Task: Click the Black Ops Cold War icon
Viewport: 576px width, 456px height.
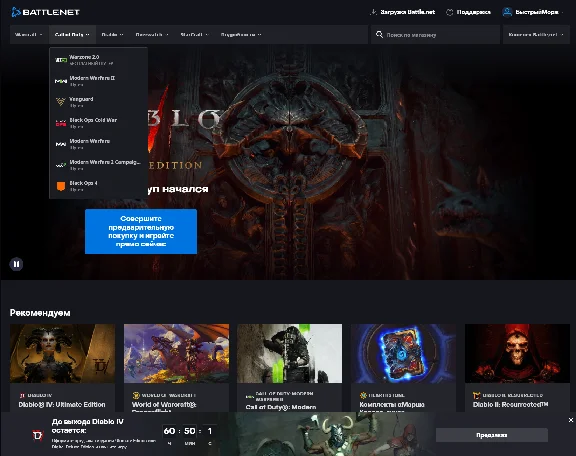Action: pos(61,123)
